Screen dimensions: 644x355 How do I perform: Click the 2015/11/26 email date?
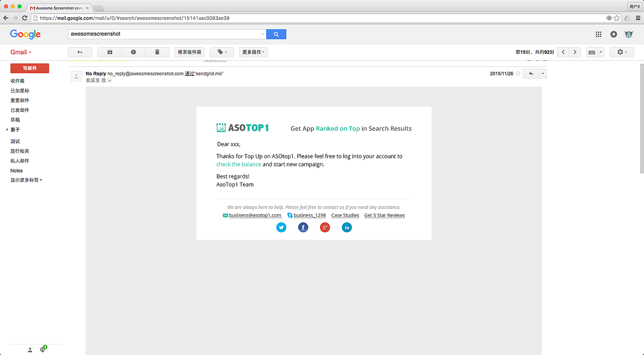tap(502, 73)
